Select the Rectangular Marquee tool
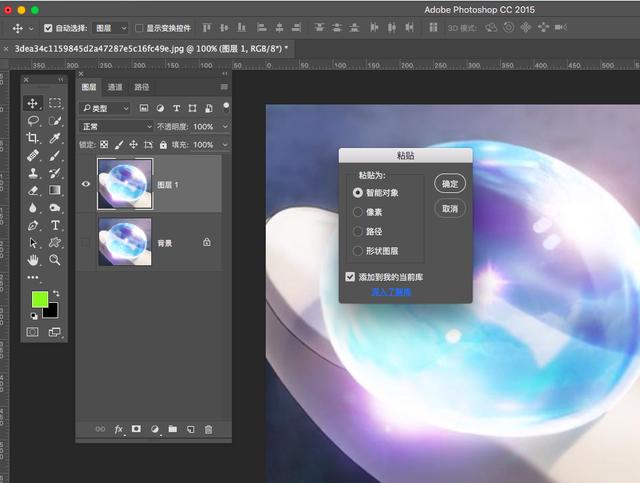The height and width of the screenshot is (483, 640). click(x=55, y=103)
